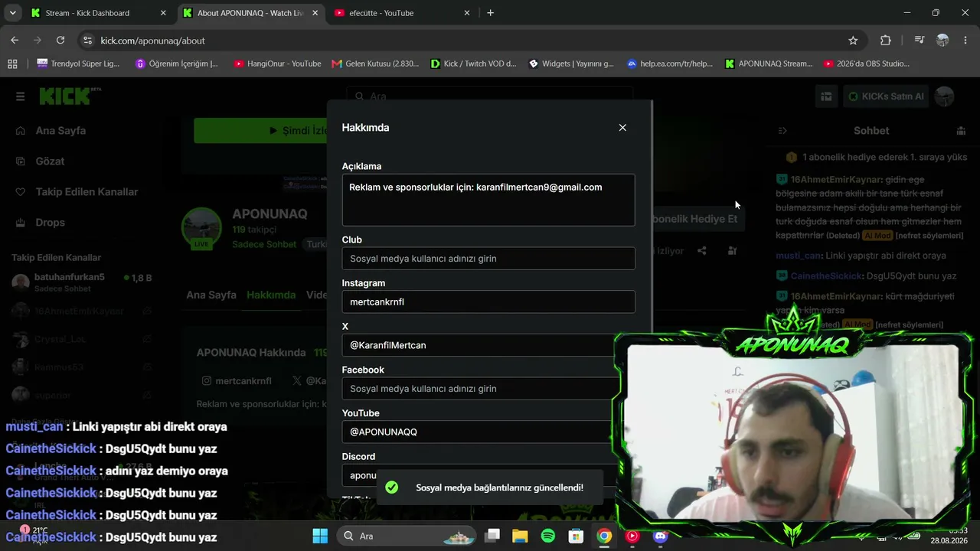The image size is (980, 551).
Task: Open a new browser tab
Action: coord(490,13)
